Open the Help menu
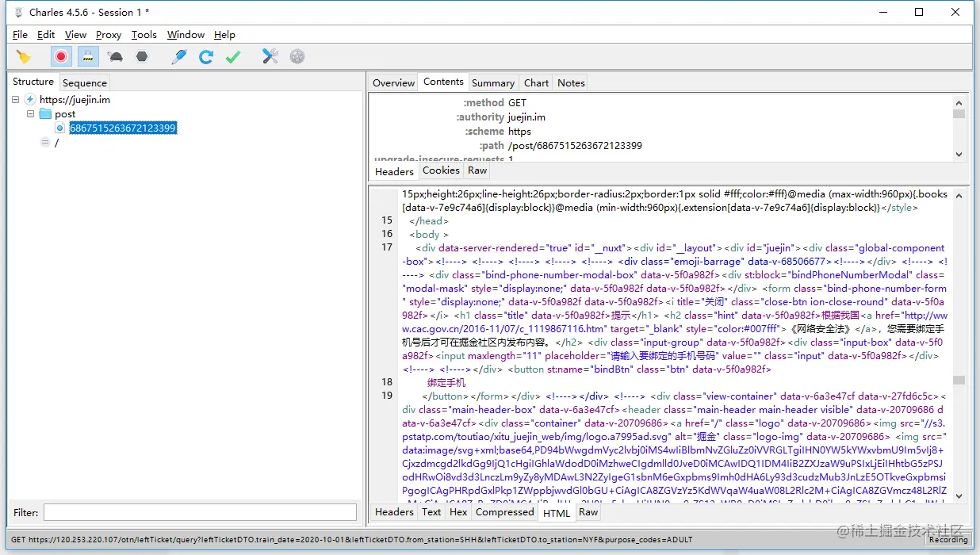980x555 pixels. click(x=225, y=35)
